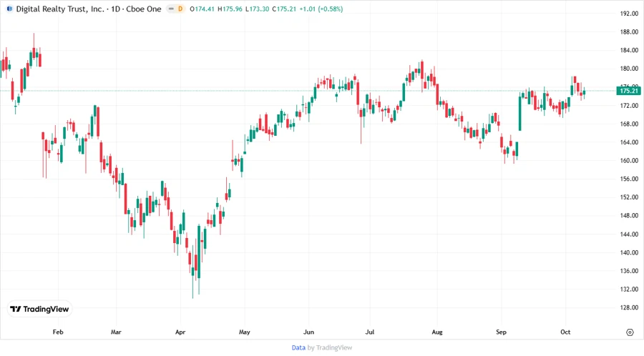
Task: Follow the 'by TradingView' attribution link
Action: coord(330,347)
